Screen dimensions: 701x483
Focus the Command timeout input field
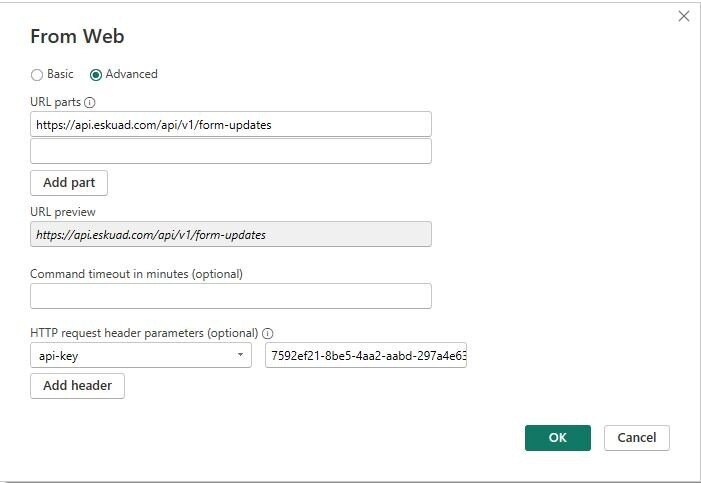(x=230, y=296)
